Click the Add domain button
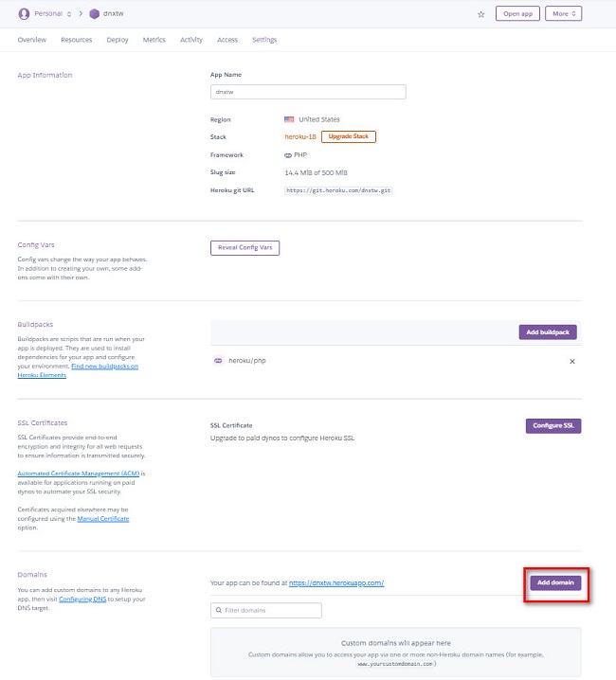This screenshot has height=680, width=616. 555,582
